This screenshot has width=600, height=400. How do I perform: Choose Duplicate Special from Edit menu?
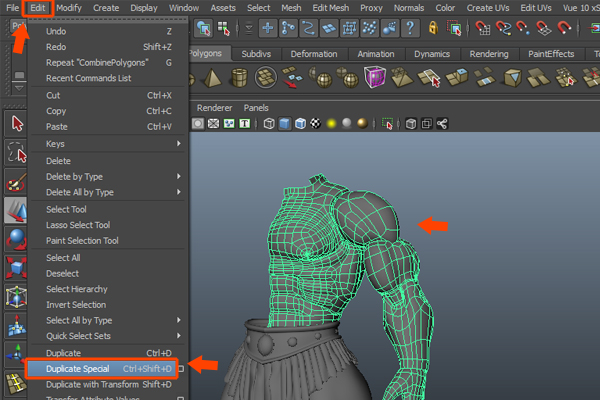pos(101,369)
